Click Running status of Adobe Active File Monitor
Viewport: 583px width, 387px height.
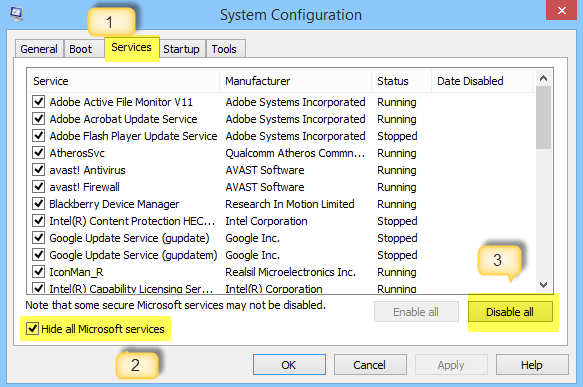pyautogui.click(x=397, y=102)
